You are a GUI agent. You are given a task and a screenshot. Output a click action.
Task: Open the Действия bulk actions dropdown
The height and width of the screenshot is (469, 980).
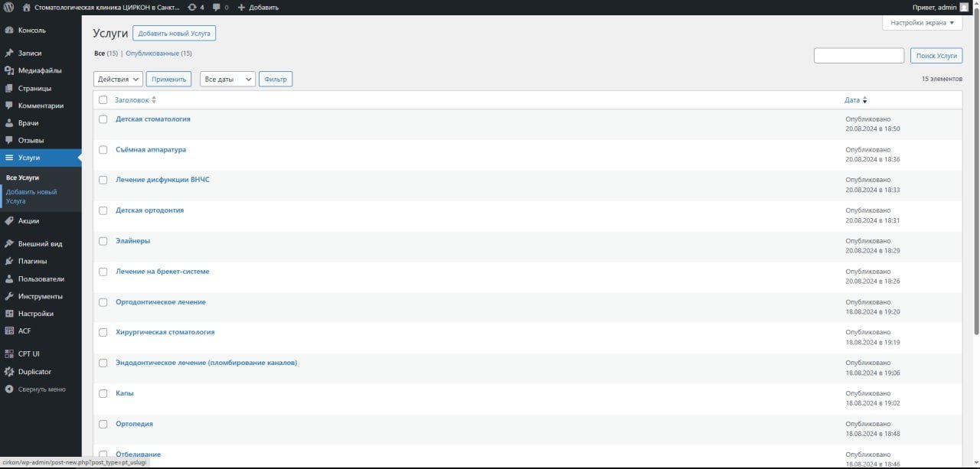pyautogui.click(x=118, y=79)
